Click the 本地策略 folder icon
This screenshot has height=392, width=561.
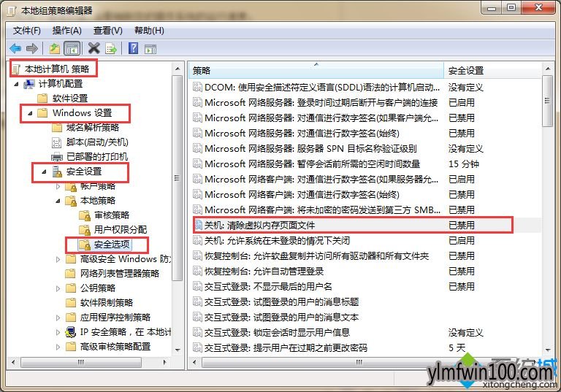pyautogui.click(x=71, y=201)
